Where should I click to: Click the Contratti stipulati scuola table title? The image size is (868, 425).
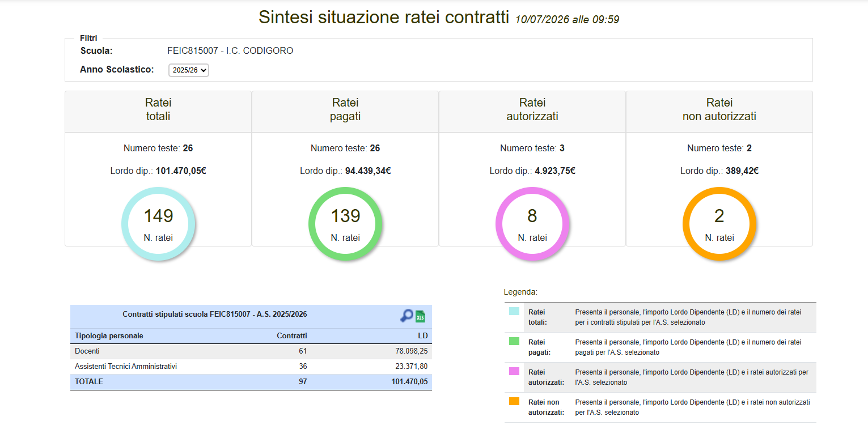(x=215, y=314)
